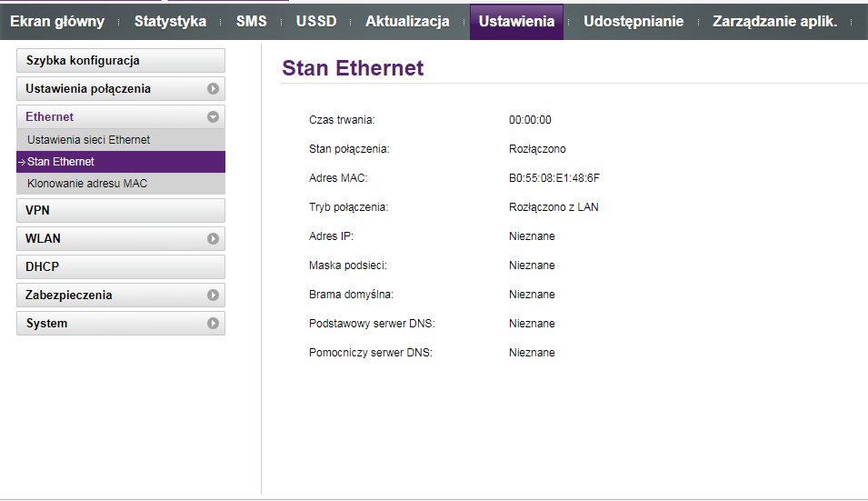Image resolution: width=868 pixels, height=501 pixels.
Task: Open the VPN settings section
Action: pos(120,211)
